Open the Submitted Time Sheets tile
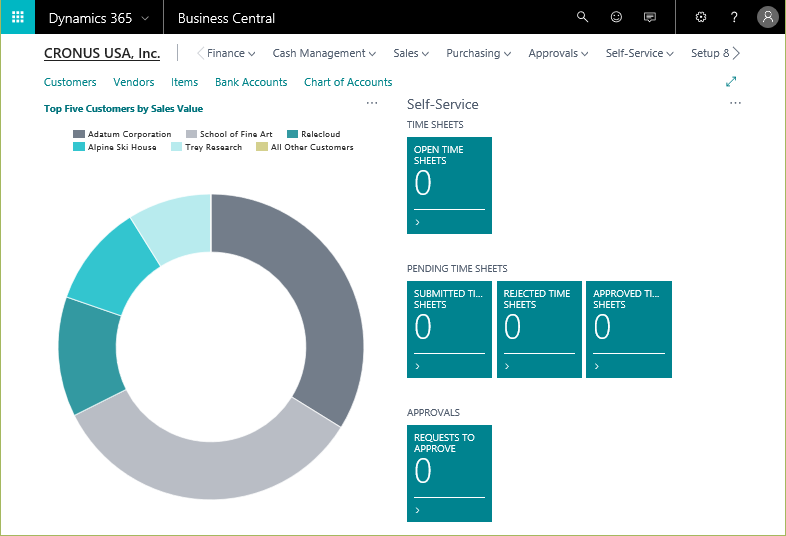Viewport: 786px width, 536px height. [x=449, y=329]
